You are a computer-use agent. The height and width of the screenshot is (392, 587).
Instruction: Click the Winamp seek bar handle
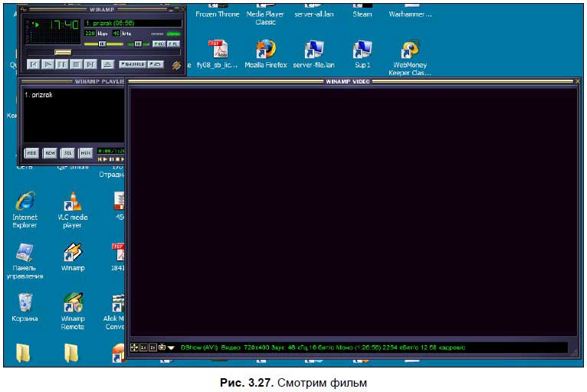[63, 52]
